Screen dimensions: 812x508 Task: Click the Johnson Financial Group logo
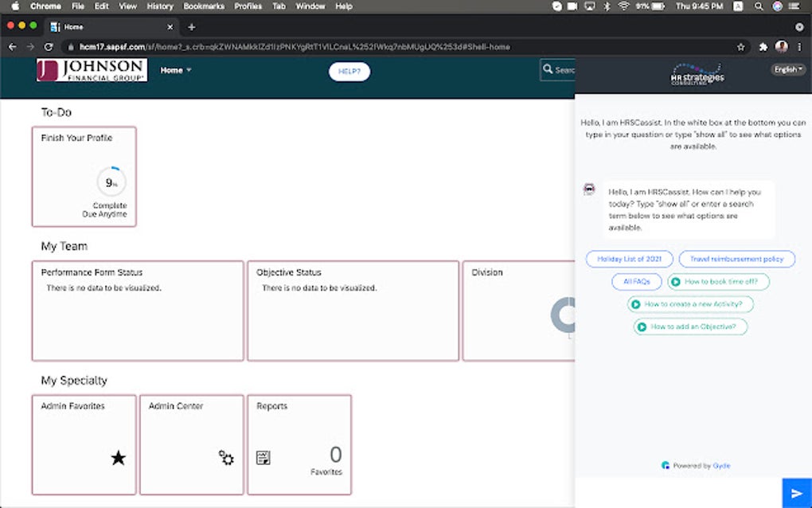(89, 71)
